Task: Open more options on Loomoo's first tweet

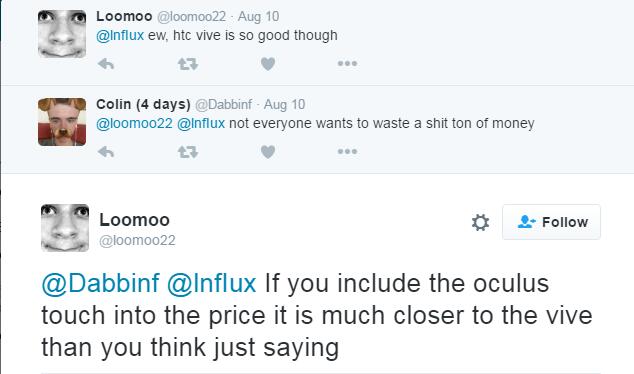Action: coord(347,63)
